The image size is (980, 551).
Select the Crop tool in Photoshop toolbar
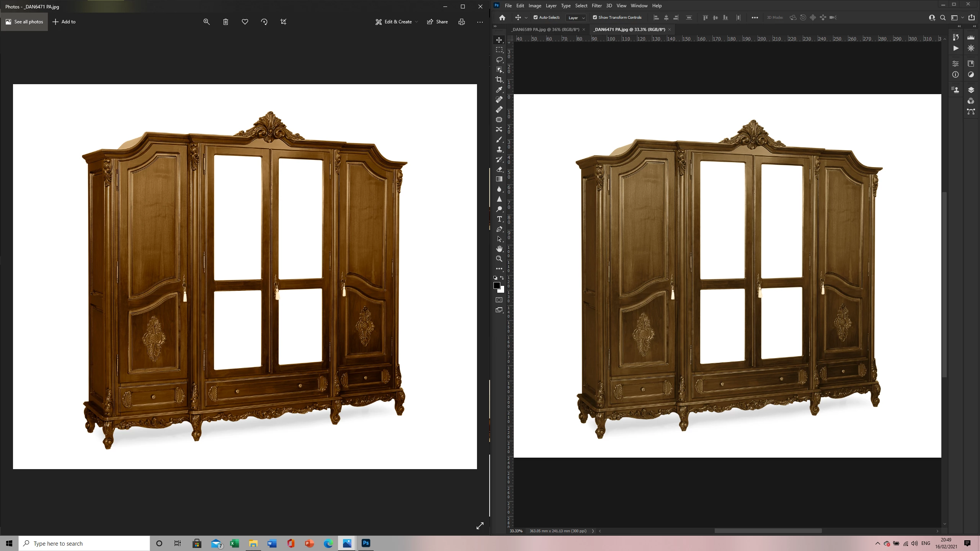pyautogui.click(x=499, y=80)
